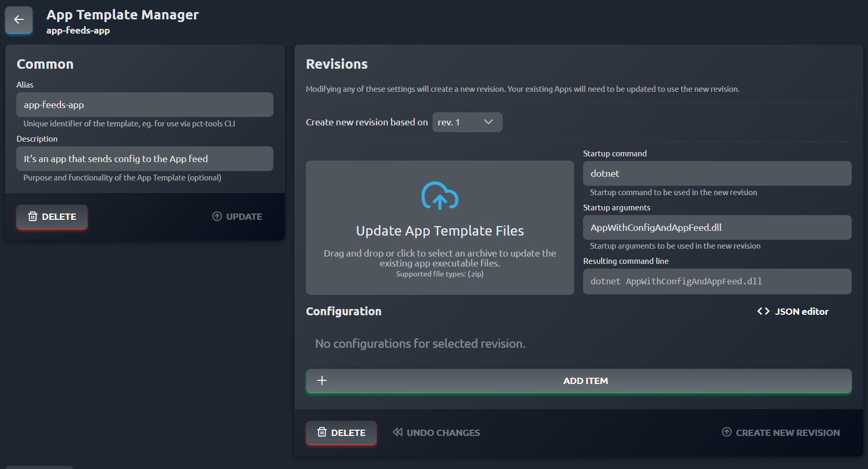Image resolution: width=868 pixels, height=469 pixels.
Task: Click the Resulting command line field
Action: [717, 281]
